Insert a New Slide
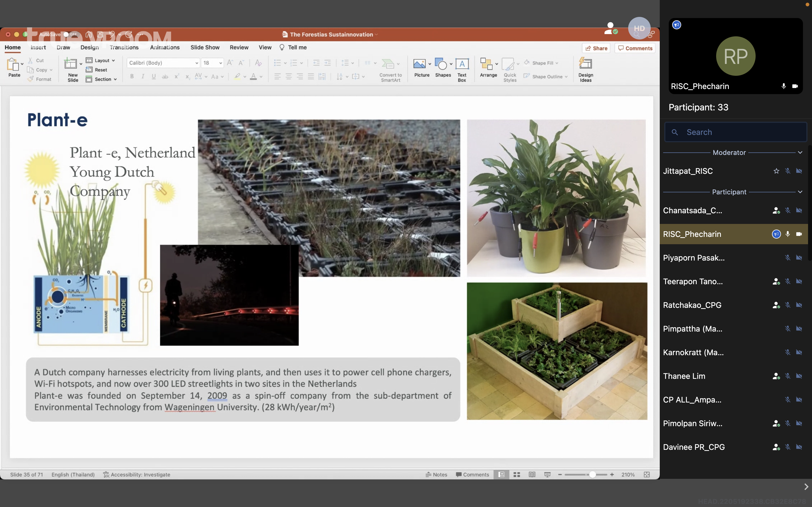 [x=71, y=64]
